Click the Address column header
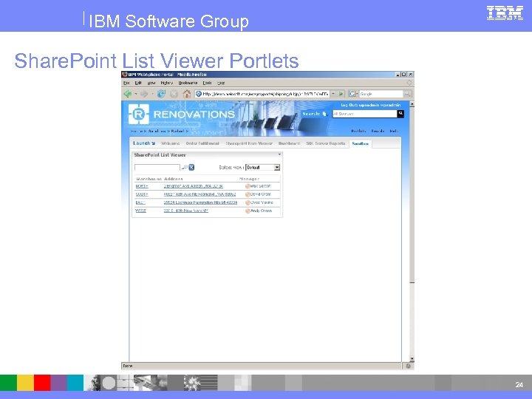Viewport: 532px width, 399px height. click(x=174, y=179)
